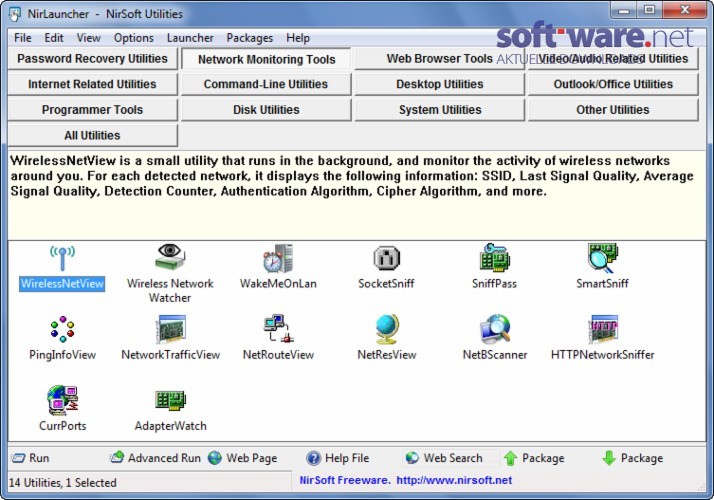Select the NetResView globe icon

click(387, 329)
